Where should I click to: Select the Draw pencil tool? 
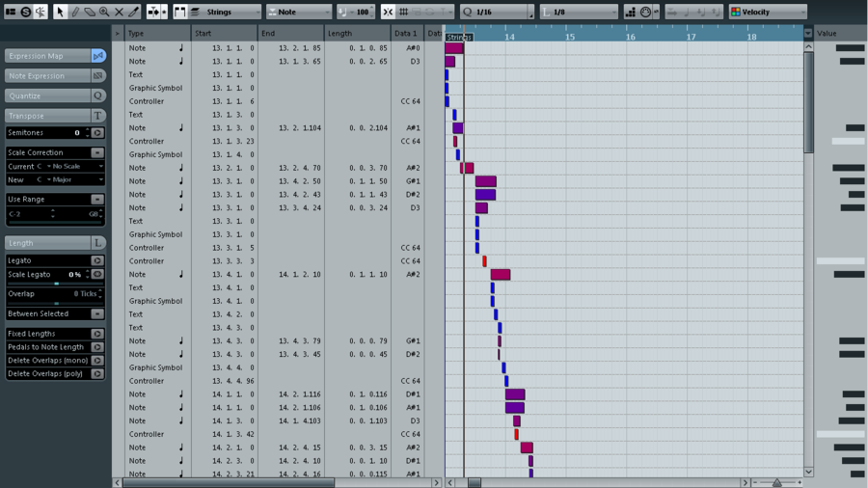click(74, 12)
